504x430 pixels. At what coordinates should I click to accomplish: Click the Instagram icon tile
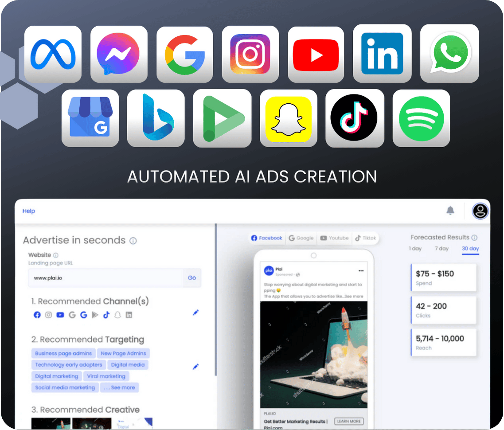pyautogui.click(x=250, y=54)
